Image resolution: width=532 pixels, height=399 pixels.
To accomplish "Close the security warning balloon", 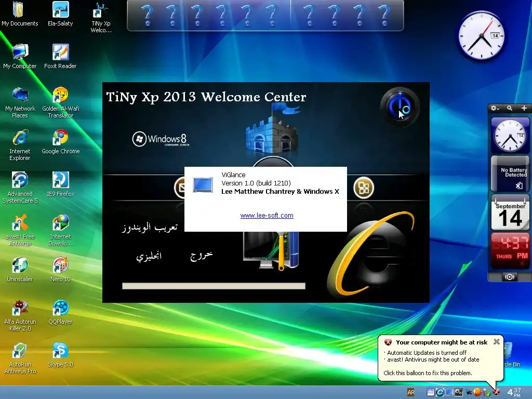I will click(496, 342).
